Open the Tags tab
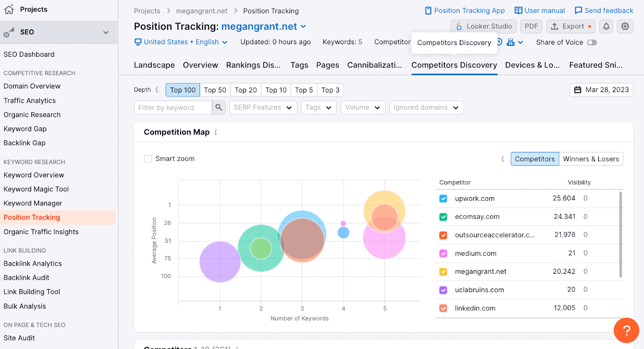Image resolution: width=644 pixels, height=349 pixels. pyautogui.click(x=299, y=65)
